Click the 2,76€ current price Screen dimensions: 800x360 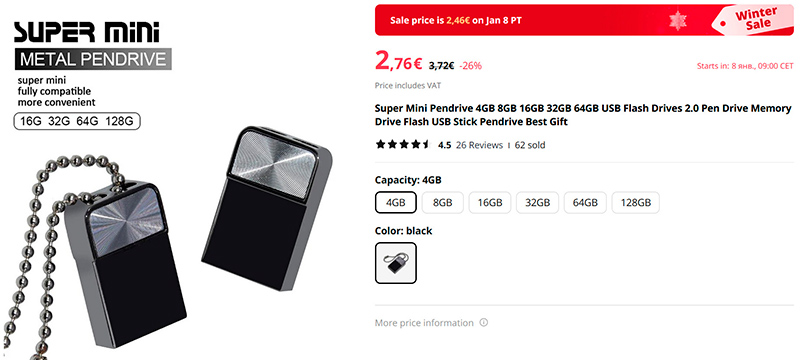pyautogui.click(x=398, y=62)
